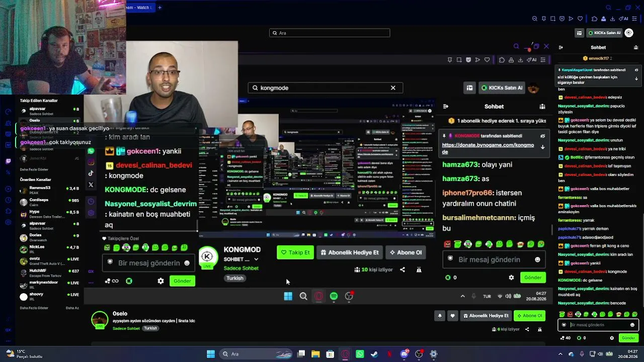Image resolution: width=644 pixels, height=362 pixels.
Task: Hide the KONGMODE pinned message in the video
Action: coord(542,136)
